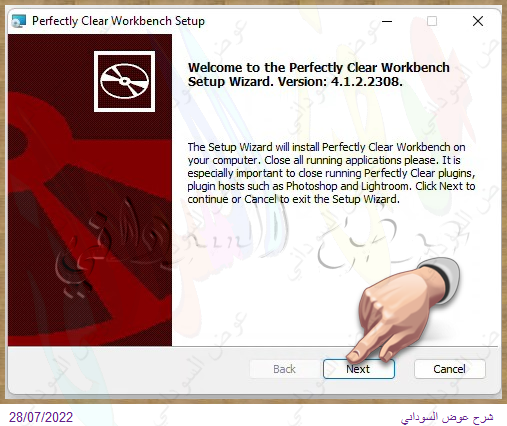Screen dimensions: 507x426
Task: Click the pointing hand graphic
Action: pyautogui.click(x=403, y=310)
